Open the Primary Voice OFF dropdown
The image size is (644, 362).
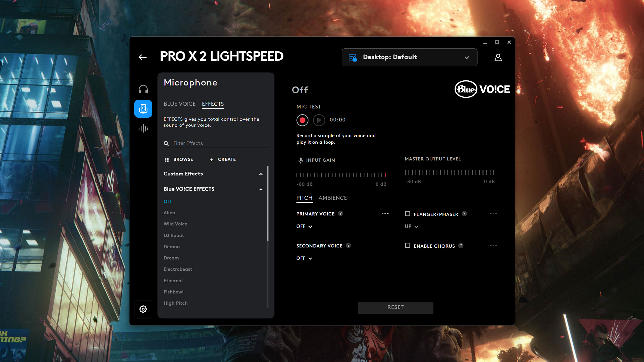pos(304,226)
